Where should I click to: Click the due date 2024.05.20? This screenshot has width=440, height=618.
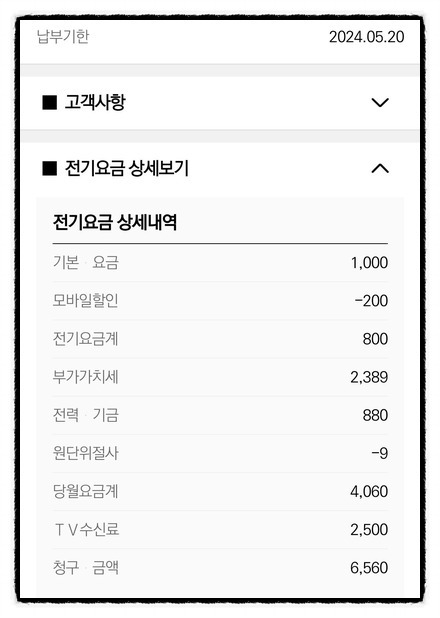[x=367, y=37]
